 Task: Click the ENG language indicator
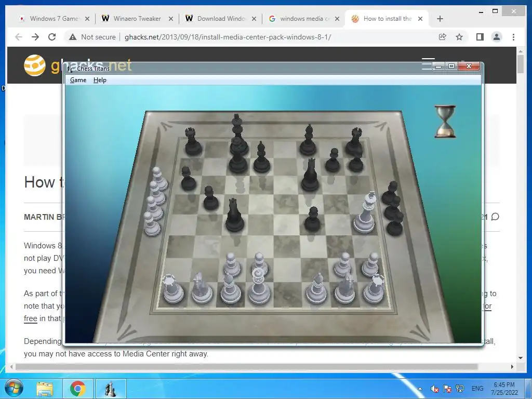pyautogui.click(x=477, y=389)
